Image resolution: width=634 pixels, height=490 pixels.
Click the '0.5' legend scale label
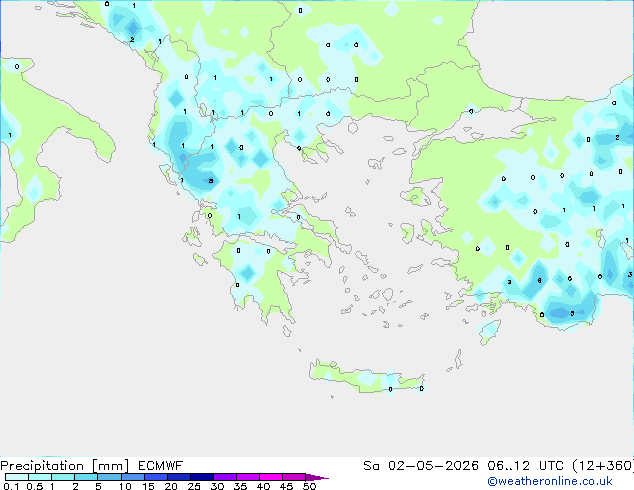click(x=35, y=486)
